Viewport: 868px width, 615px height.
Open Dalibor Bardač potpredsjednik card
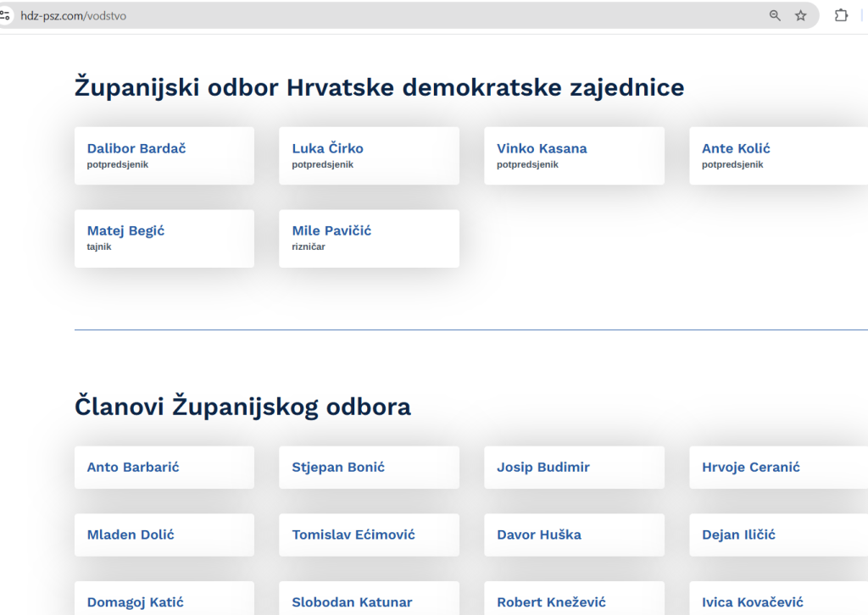[x=164, y=156]
